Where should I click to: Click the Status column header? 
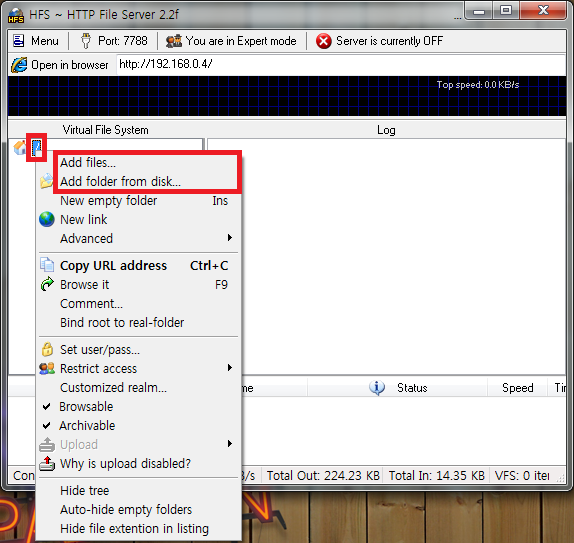[x=398, y=387]
